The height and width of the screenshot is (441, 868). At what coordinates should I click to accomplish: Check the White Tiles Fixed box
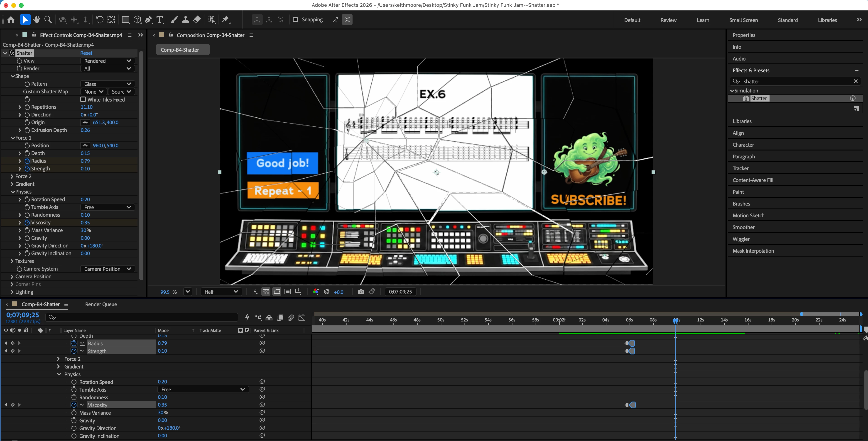[x=83, y=99]
